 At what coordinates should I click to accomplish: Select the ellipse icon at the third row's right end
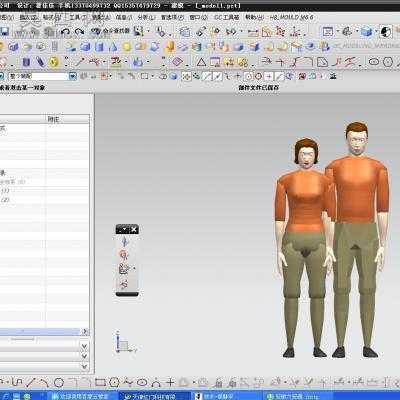coord(374,62)
